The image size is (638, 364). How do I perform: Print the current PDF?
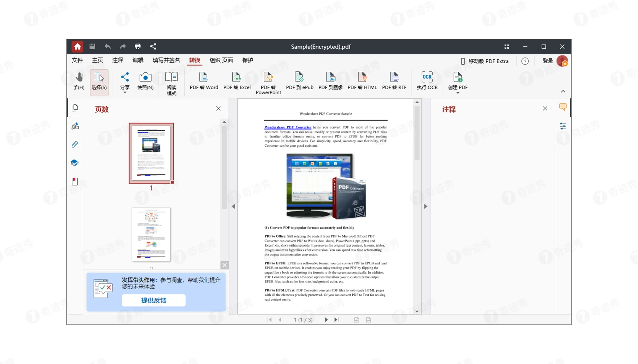click(x=138, y=46)
